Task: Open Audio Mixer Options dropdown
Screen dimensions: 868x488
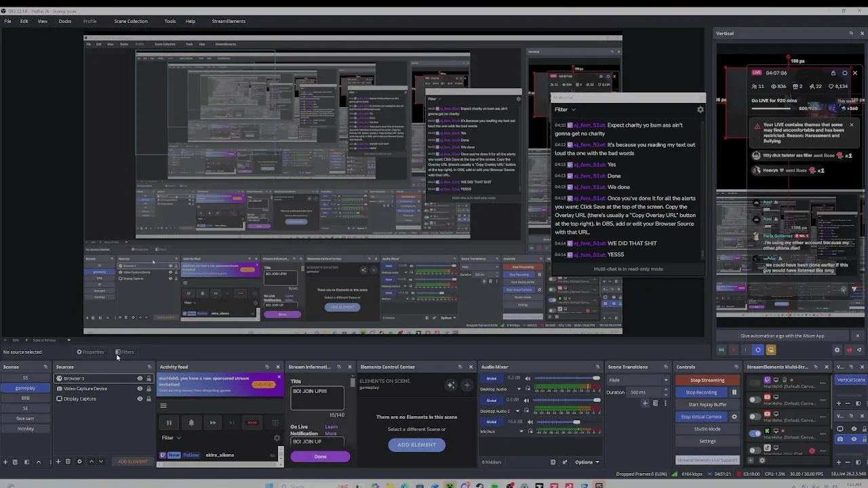Action: [x=587, y=462]
